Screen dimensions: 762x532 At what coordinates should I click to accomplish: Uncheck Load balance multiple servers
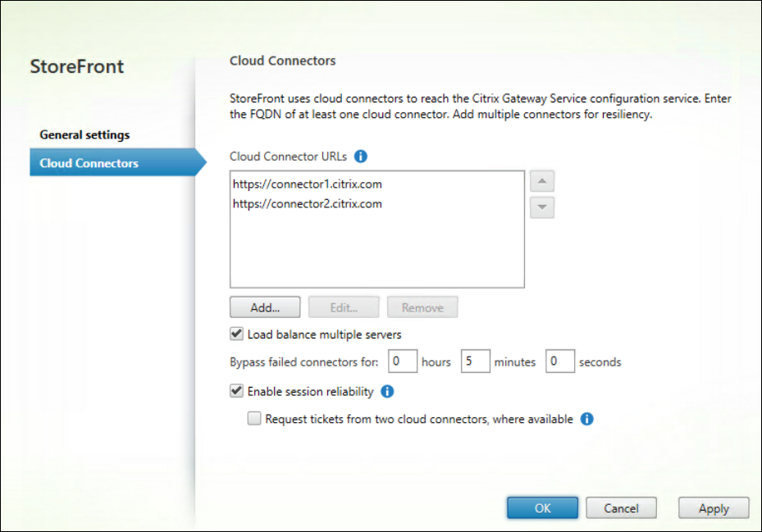[x=237, y=334]
